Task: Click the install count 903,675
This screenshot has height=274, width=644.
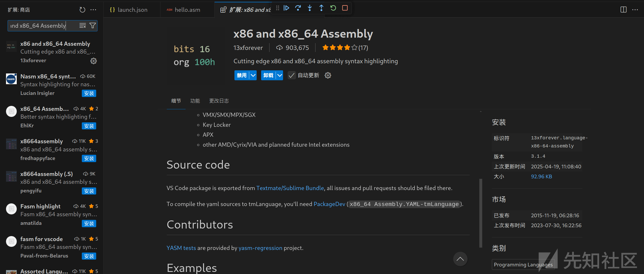Action: click(x=292, y=48)
